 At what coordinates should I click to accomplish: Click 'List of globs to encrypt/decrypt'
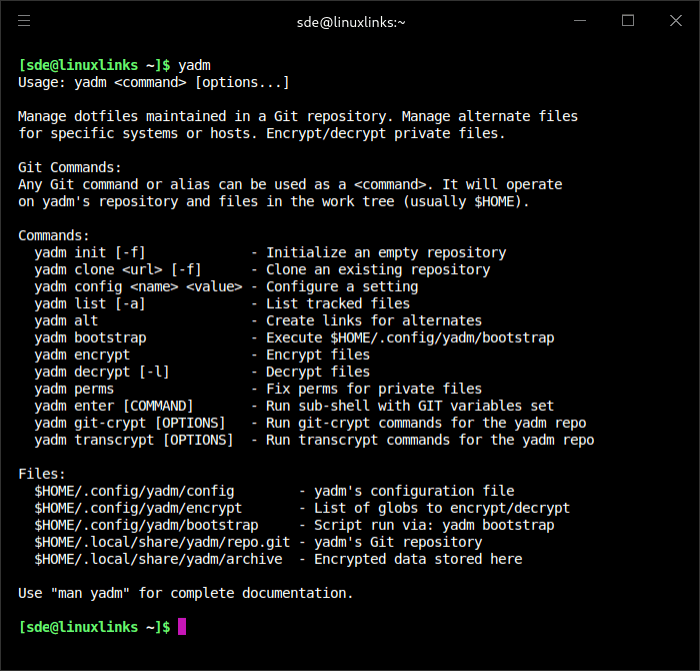click(x=442, y=508)
